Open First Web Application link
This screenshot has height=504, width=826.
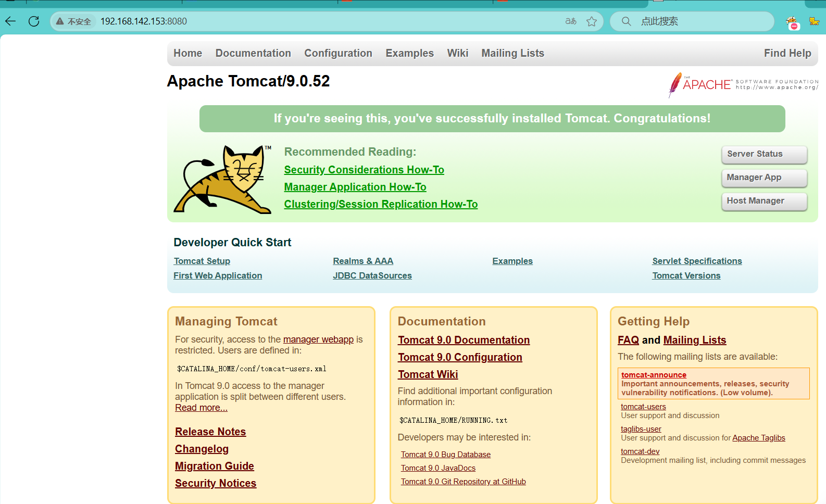[218, 275]
